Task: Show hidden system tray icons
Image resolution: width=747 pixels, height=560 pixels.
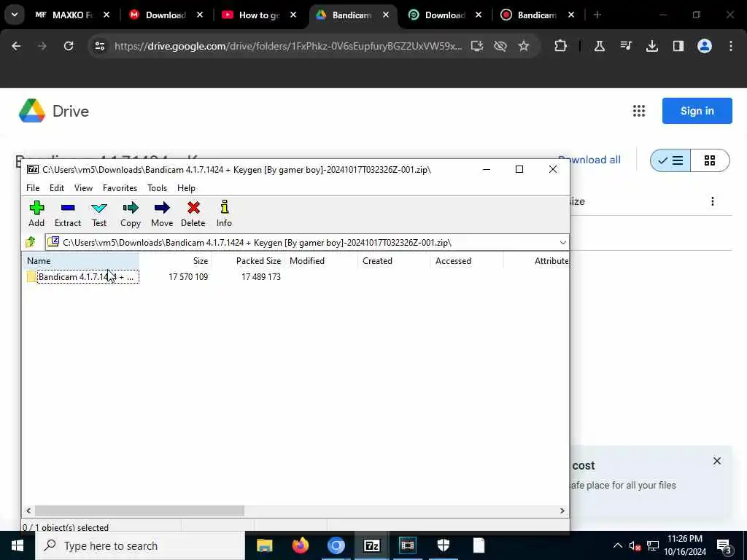Action: click(x=617, y=545)
